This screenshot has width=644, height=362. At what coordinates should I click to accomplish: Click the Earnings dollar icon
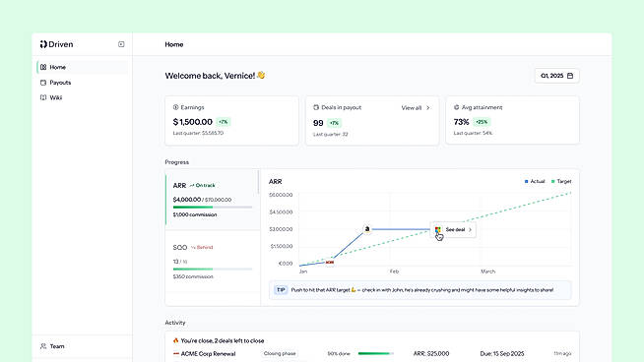176,107
